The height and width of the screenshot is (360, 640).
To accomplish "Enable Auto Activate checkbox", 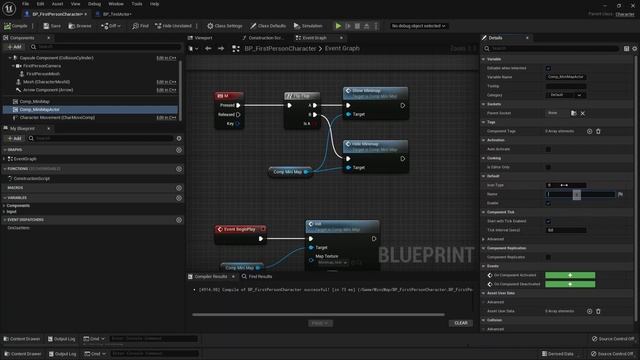I will tap(548, 149).
